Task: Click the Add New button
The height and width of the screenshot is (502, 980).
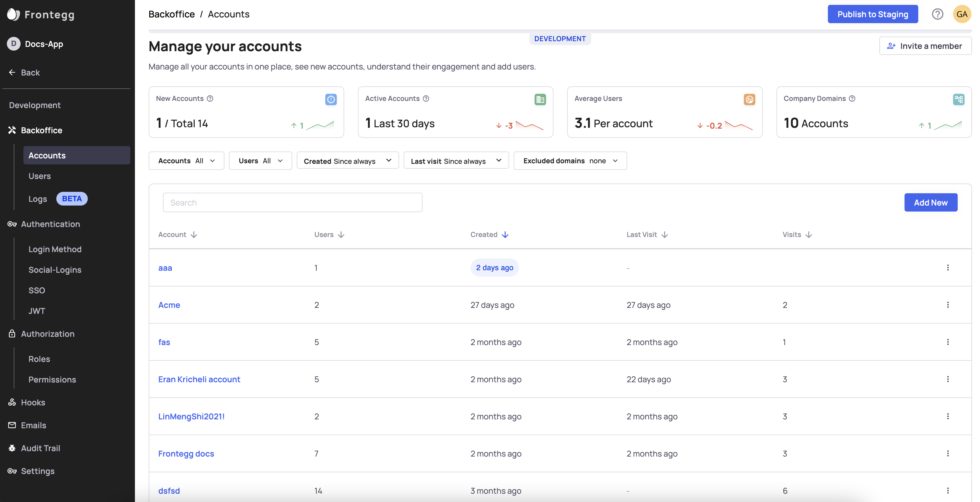Action: (x=931, y=202)
